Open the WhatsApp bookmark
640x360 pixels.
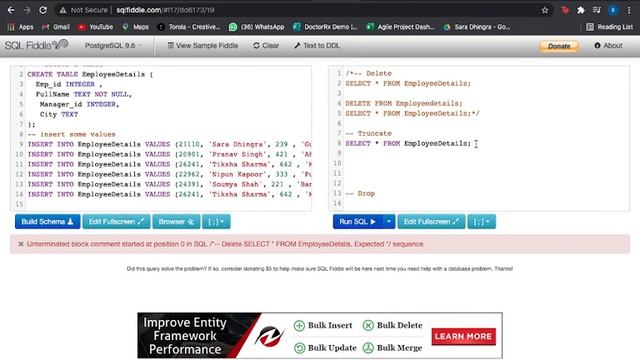pyautogui.click(x=257, y=27)
